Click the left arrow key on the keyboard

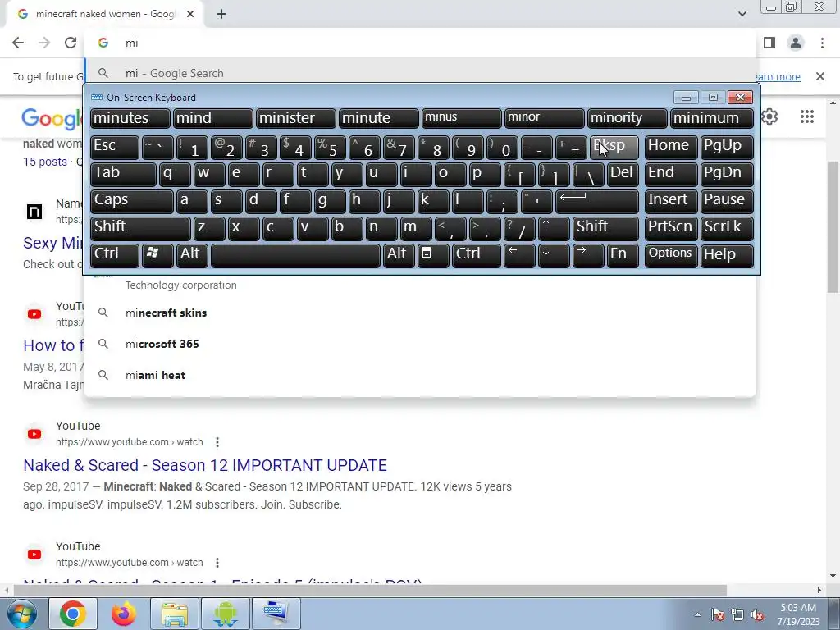[x=519, y=255]
